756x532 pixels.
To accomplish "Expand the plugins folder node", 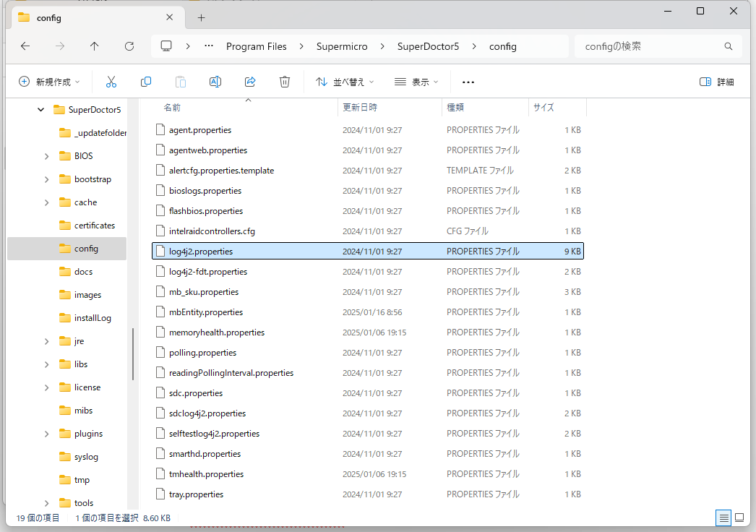I will click(x=47, y=434).
